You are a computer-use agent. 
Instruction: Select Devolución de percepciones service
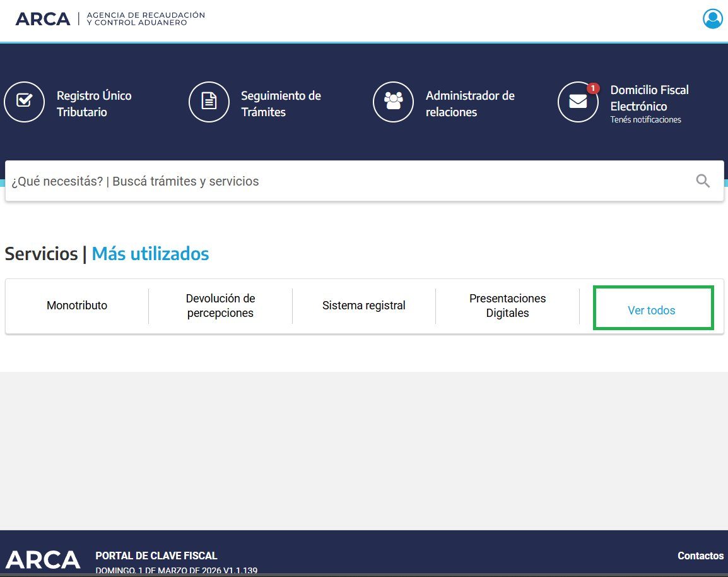221,306
